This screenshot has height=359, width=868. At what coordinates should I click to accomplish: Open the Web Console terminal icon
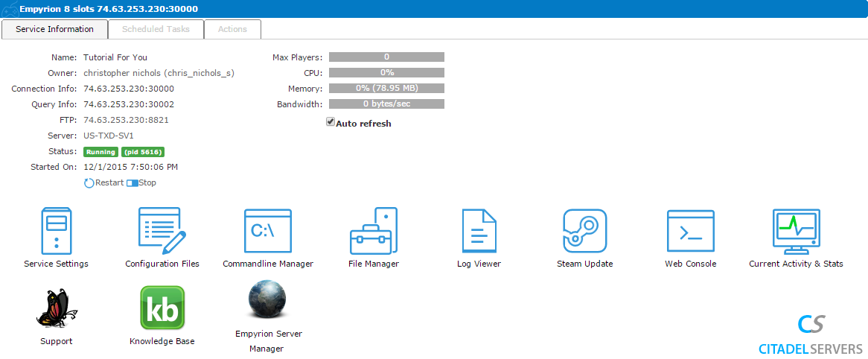pyautogui.click(x=691, y=231)
